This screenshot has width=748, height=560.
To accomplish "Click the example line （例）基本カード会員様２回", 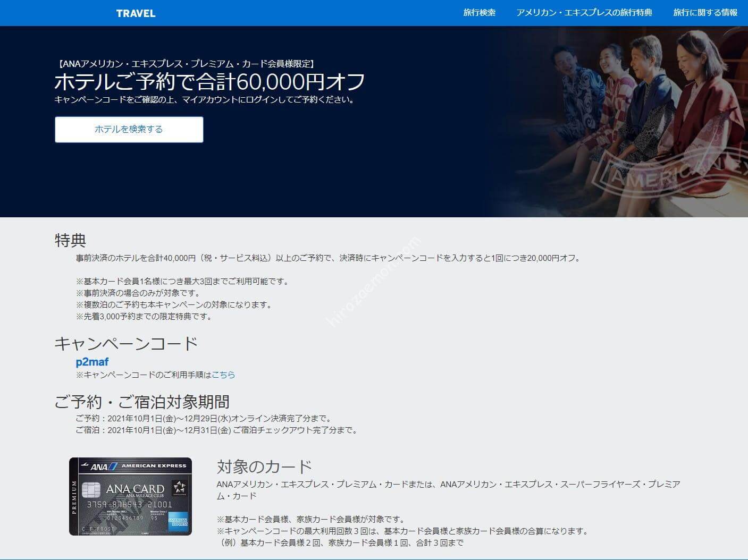I will pyautogui.click(x=340, y=543).
